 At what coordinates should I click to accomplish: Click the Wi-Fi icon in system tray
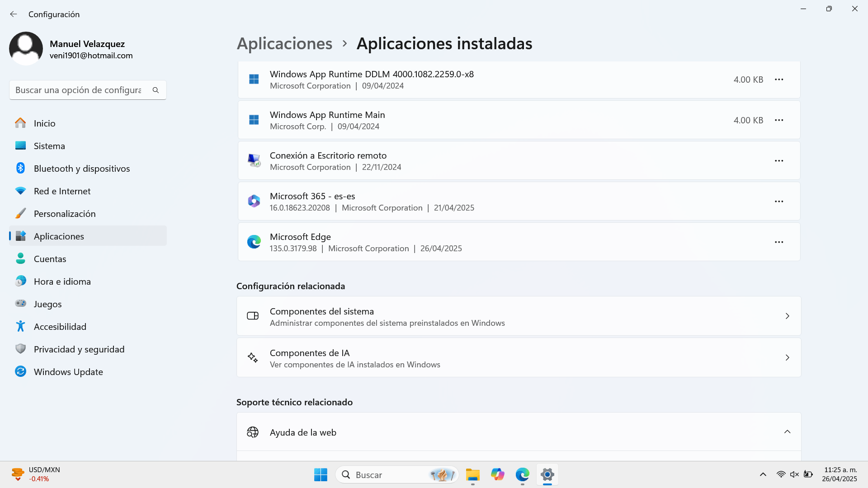(x=781, y=474)
